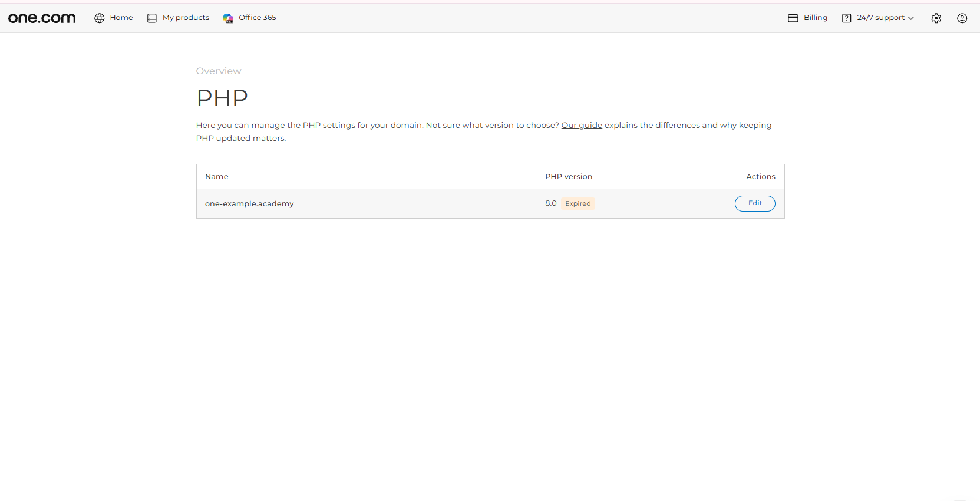Click the Actions column header
The width and height of the screenshot is (980, 501).
coord(761,177)
